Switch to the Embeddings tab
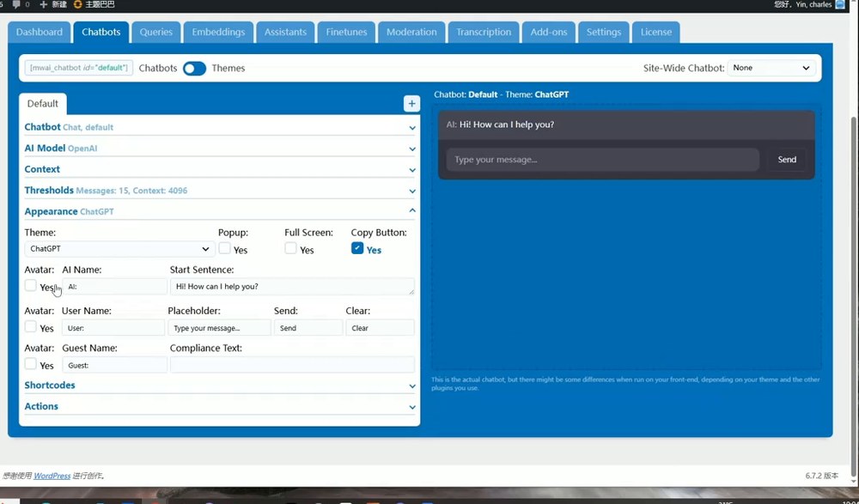The height and width of the screenshot is (504, 859). pyautogui.click(x=218, y=32)
